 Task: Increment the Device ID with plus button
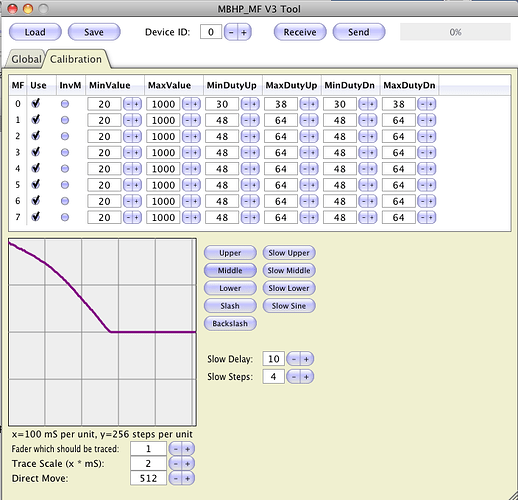pyautogui.click(x=244, y=32)
